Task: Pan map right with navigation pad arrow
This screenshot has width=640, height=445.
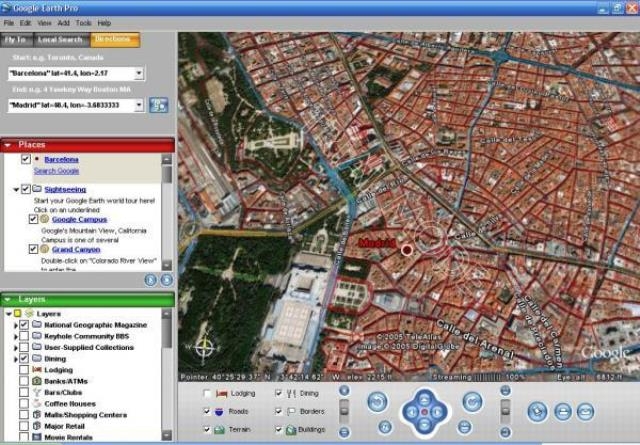Action: 438,412
